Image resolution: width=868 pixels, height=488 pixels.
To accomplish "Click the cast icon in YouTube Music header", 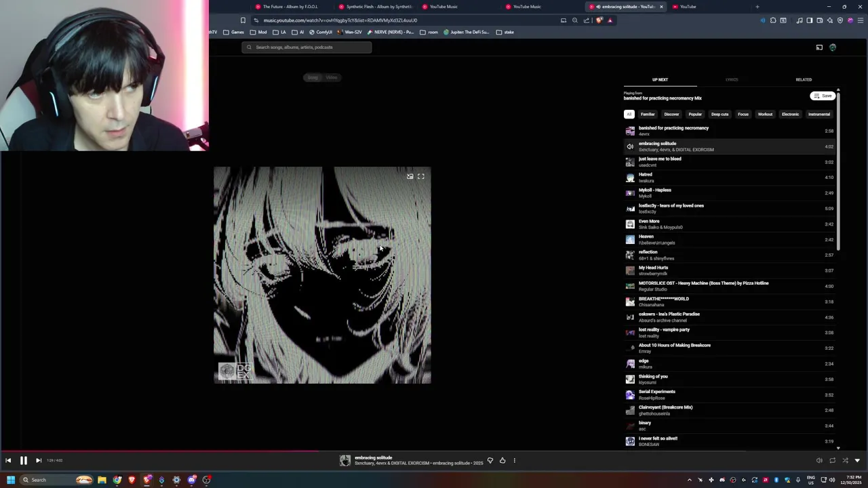I will [x=819, y=47].
